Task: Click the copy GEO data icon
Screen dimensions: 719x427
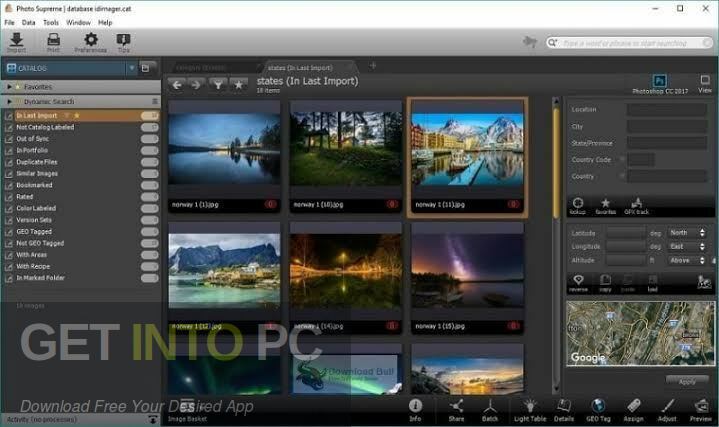Action: pyautogui.click(x=605, y=283)
